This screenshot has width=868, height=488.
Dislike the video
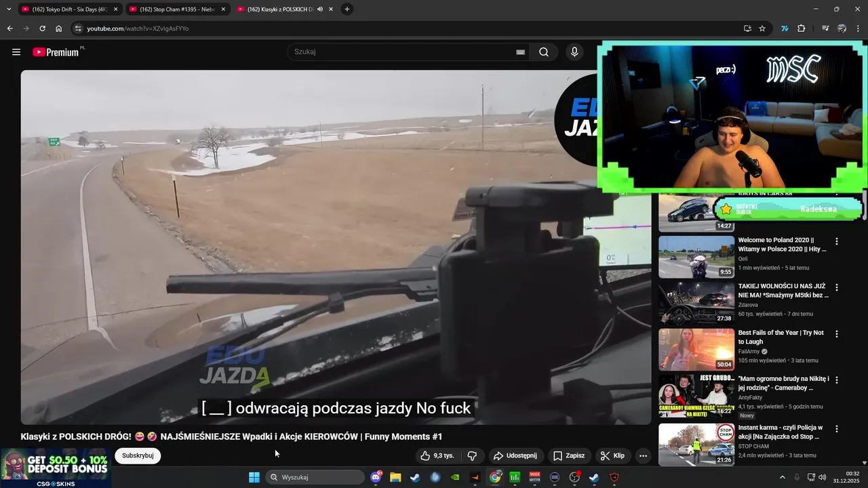[x=473, y=456]
